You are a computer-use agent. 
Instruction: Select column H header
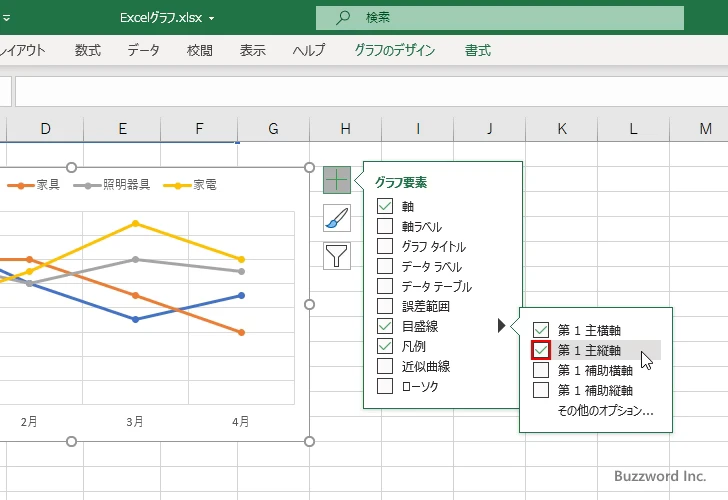tap(345, 129)
